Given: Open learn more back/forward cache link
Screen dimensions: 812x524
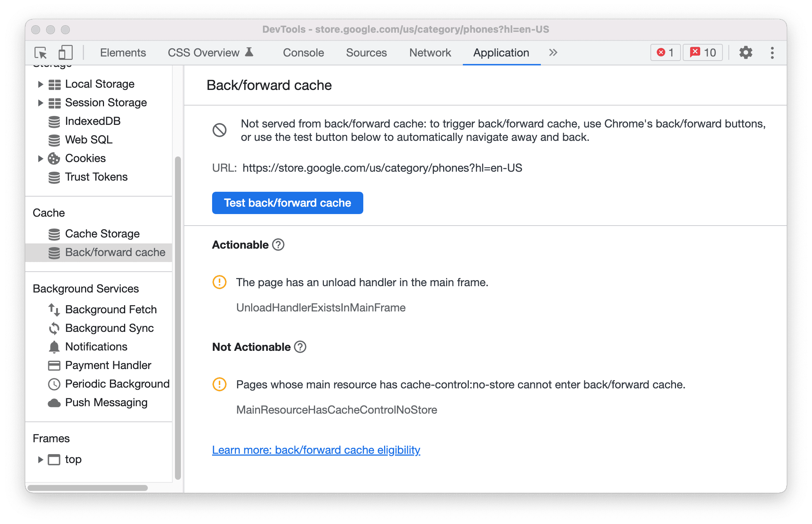Looking at the screenshot, I should point(316,450).
